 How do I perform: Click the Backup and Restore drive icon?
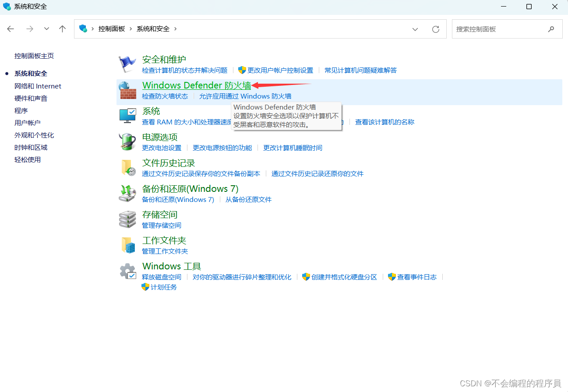coord(127,193)
